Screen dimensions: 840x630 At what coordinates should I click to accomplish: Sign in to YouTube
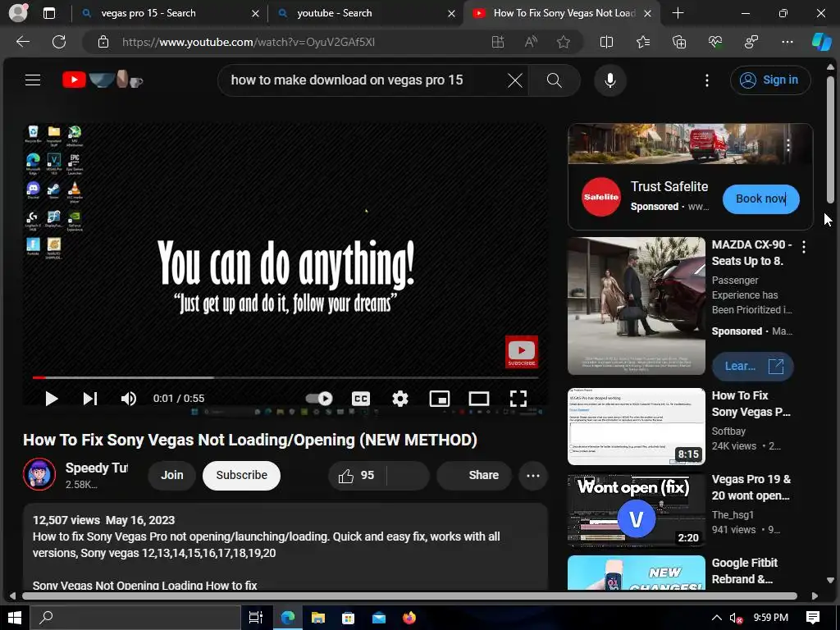tap(769, 80)
